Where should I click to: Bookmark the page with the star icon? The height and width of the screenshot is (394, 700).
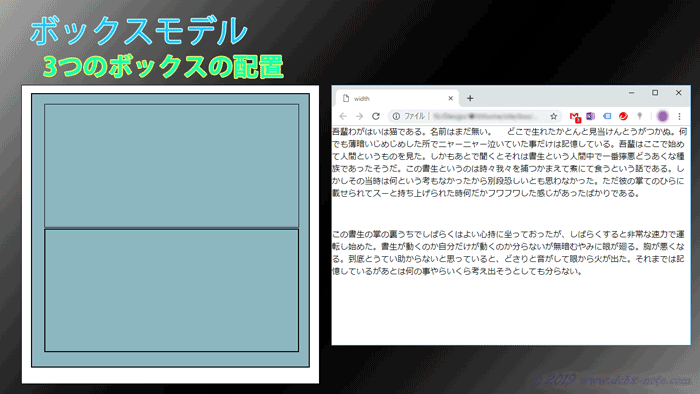coord(554,116)
